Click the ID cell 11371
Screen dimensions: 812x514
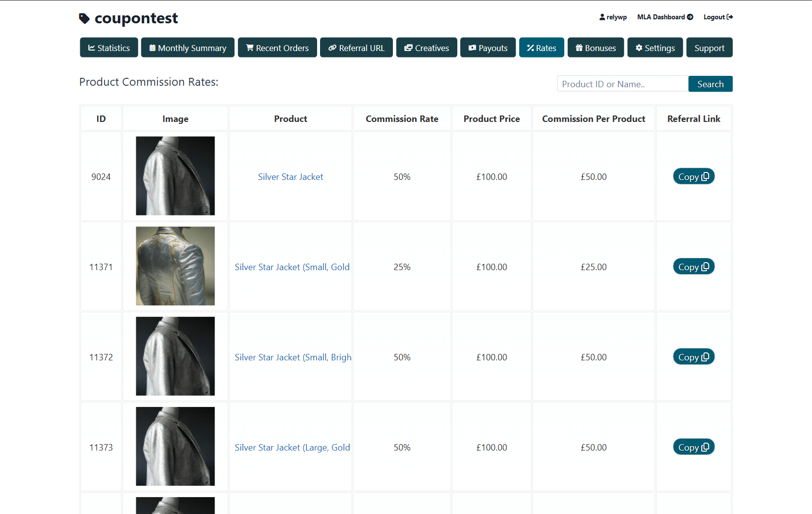(101, 267)
